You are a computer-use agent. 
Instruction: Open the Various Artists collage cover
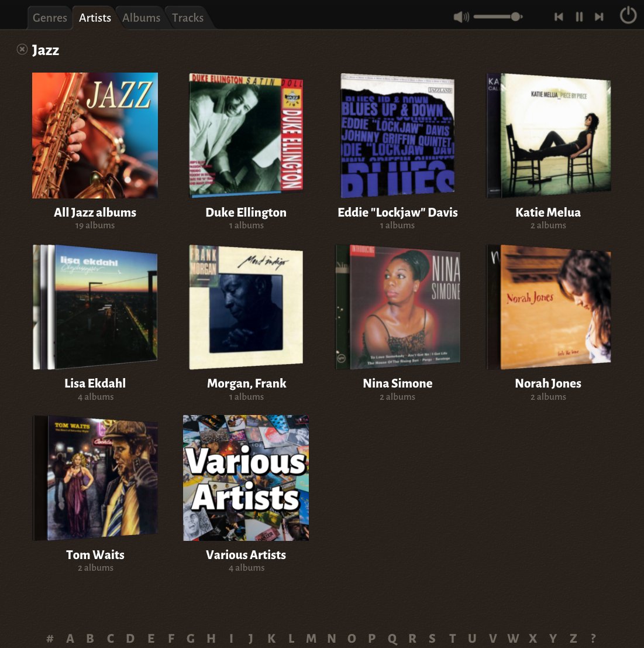(x=246, y=478)
